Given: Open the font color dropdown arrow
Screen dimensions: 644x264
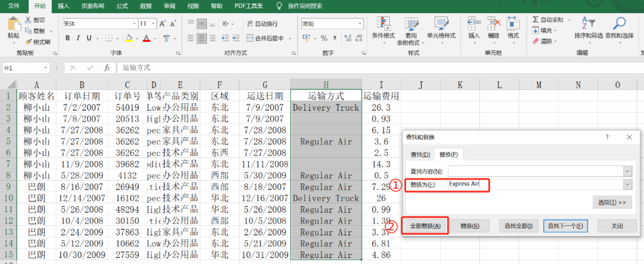Looking at the screenshot, I should (154, 38).
